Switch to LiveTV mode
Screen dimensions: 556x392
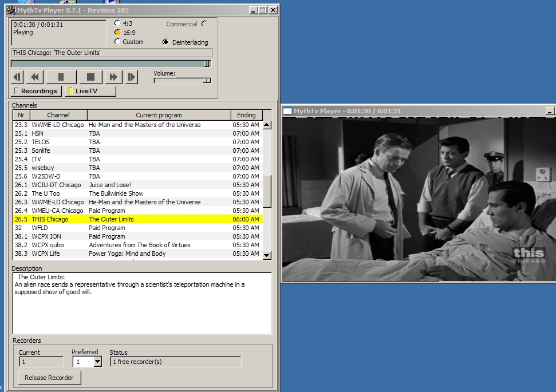(90, 91)
